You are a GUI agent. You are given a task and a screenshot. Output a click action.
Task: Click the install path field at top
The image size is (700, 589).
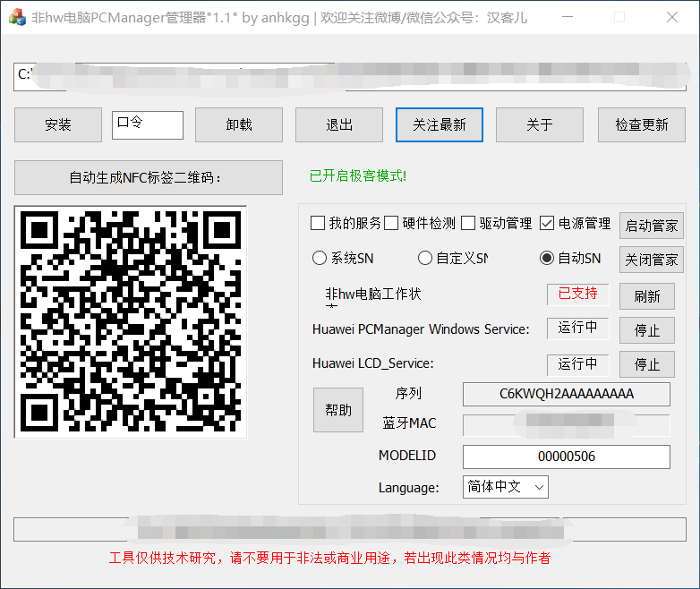[350, 77]
